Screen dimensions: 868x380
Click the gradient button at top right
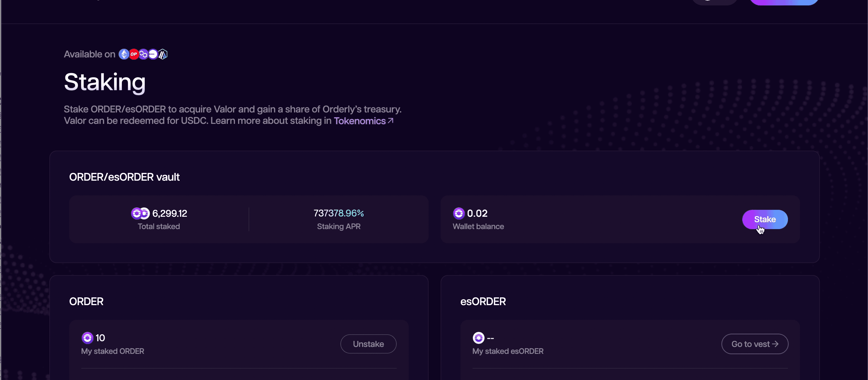coord(784,2)
